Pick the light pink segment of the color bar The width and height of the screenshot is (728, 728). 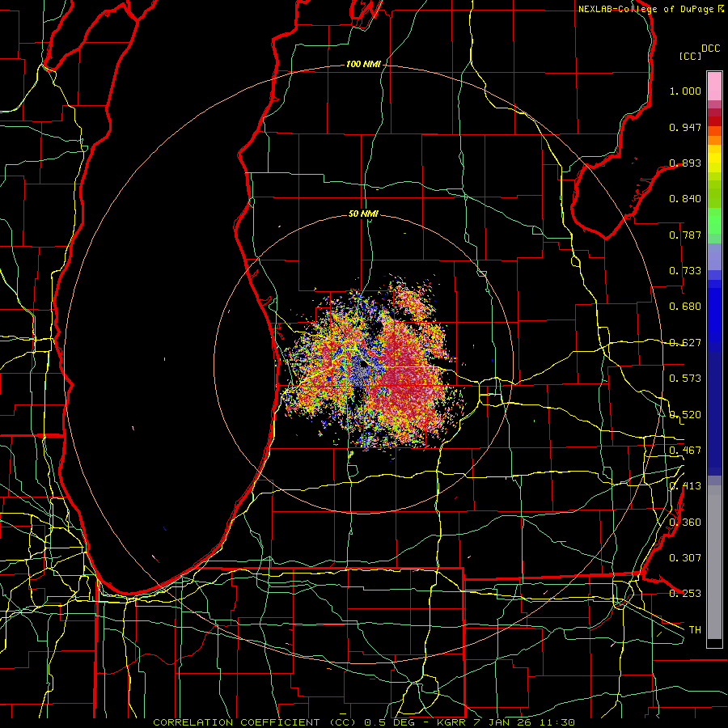(x=714, y=87)
